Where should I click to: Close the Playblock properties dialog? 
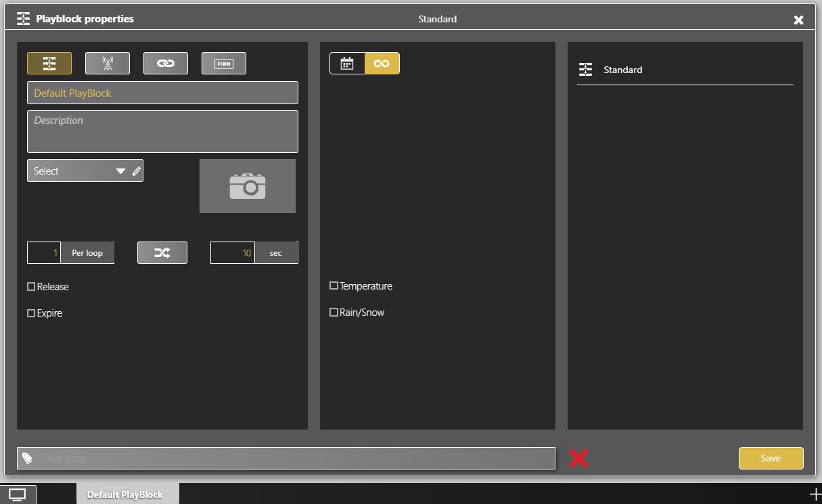tap(798, 20)
